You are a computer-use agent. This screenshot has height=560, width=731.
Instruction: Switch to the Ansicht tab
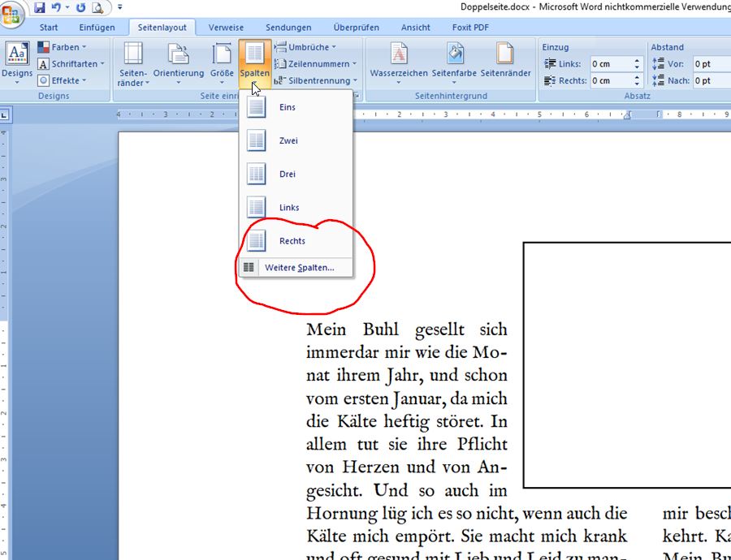(x=415, y=28)
